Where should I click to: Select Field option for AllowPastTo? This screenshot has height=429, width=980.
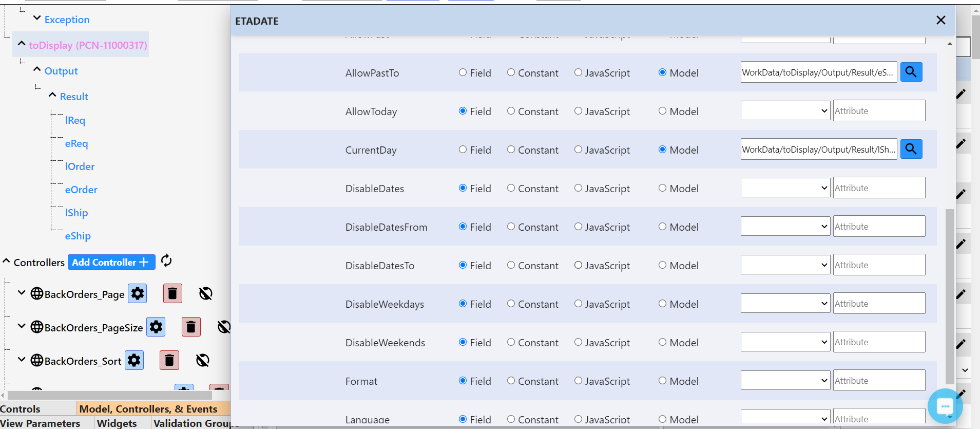point(463,72)
